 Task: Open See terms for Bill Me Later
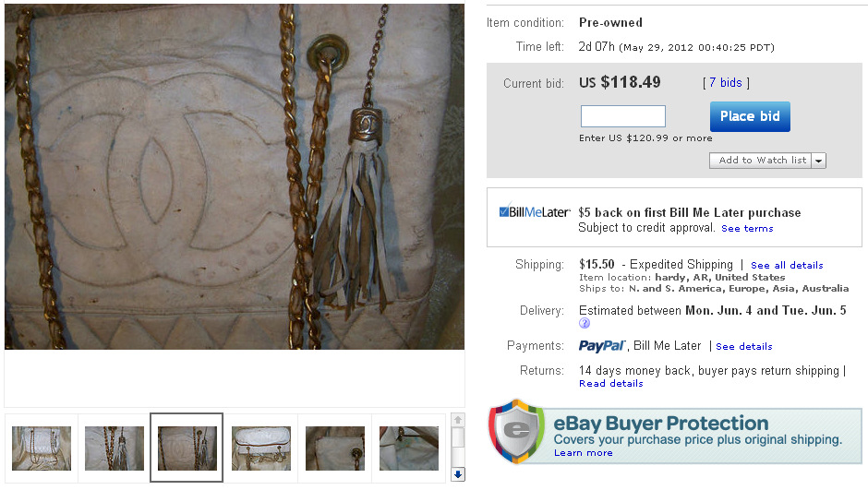coord(747,229)
